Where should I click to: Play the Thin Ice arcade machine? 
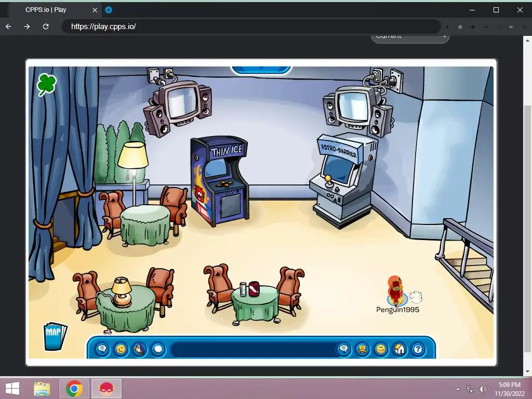click(220, 180)
